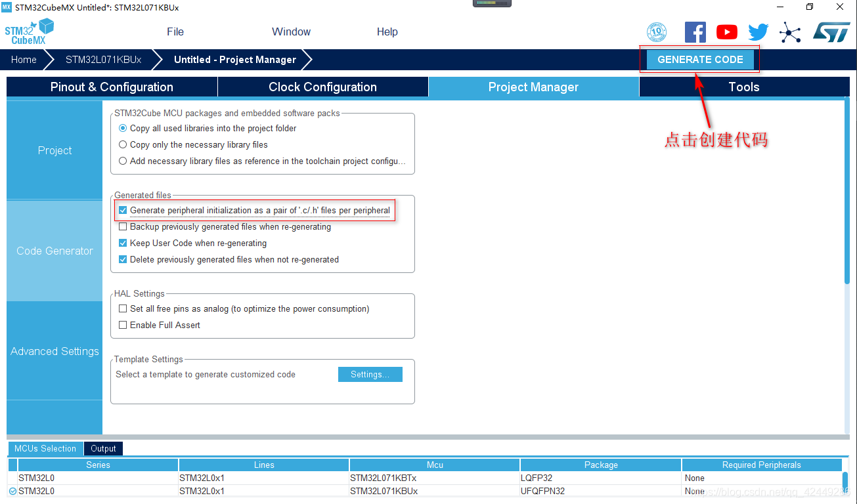Viewport: 857px width, 504px height.
Task: Switch to Output bottom tab
Action: (103, 448)
